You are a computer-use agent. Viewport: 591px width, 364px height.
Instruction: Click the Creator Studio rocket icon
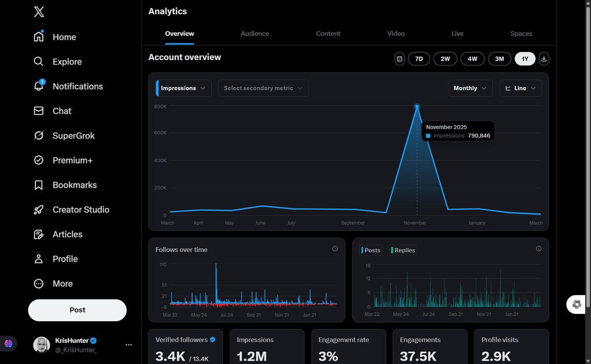[39, 210]
